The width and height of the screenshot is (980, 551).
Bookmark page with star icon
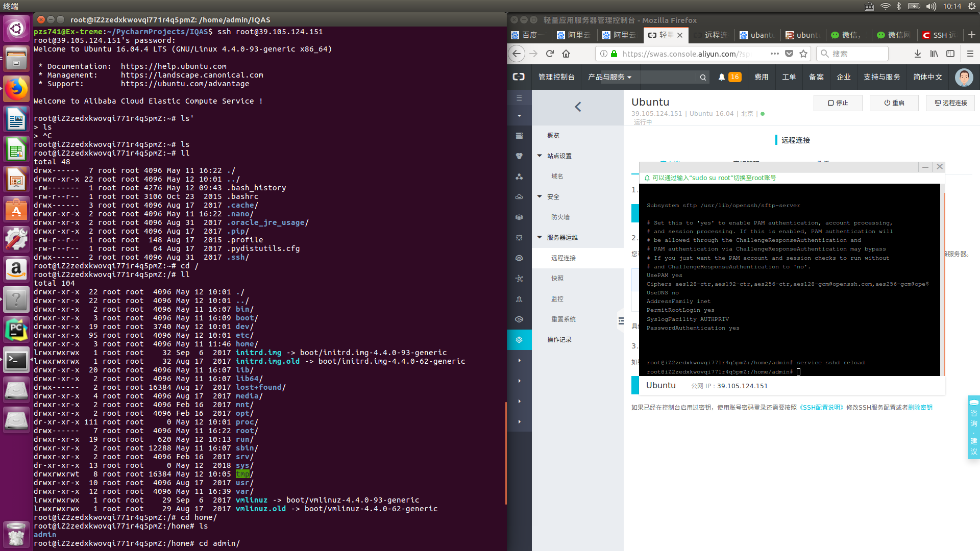(x=803, y=54)
